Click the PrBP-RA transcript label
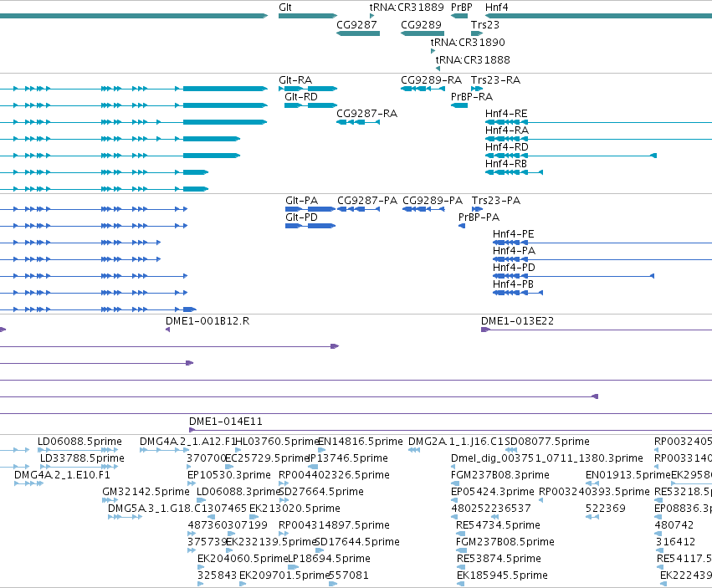This screenshot has width=712, height=588. pyautogui.click(x=472, y=97)
